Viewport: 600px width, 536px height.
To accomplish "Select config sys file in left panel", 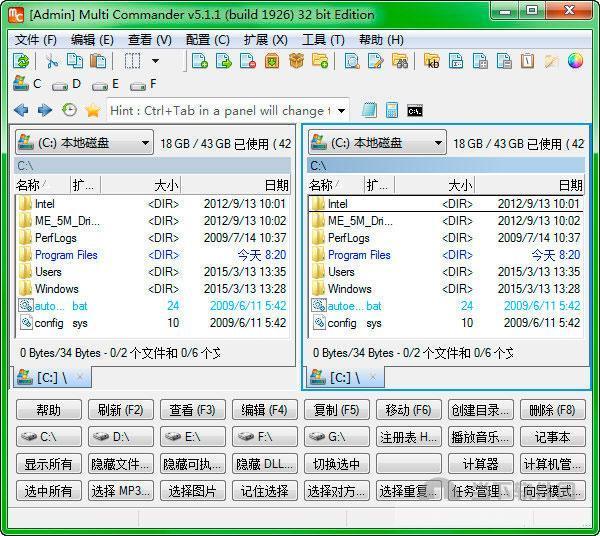I will (153, 323).
